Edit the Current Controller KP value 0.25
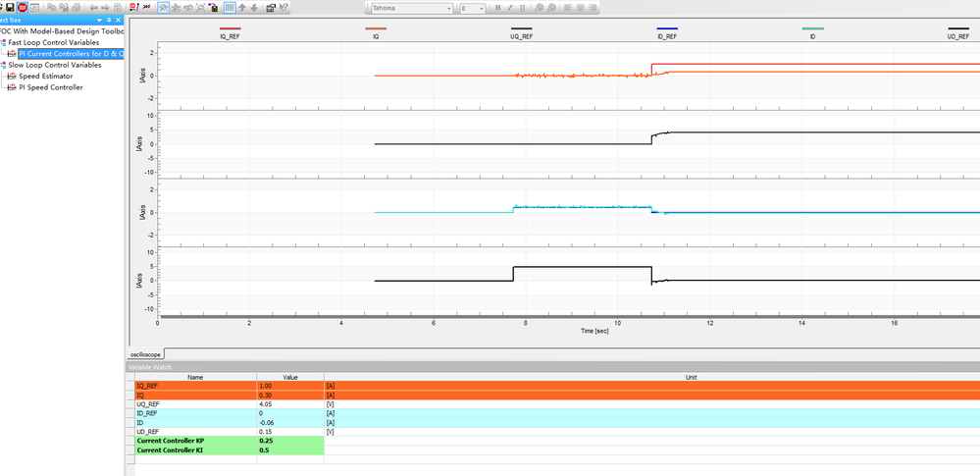This screenshot has width=980, height=476. [x=290, y=441]
